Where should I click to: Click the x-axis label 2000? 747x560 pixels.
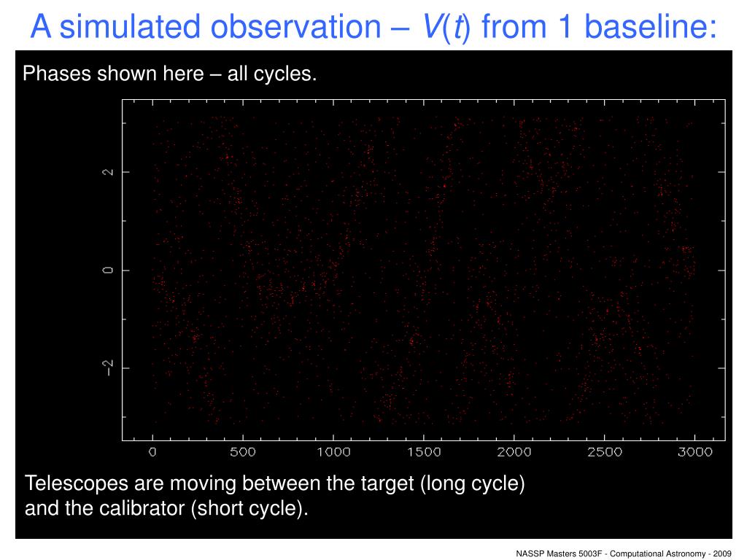tap(514, 452)
